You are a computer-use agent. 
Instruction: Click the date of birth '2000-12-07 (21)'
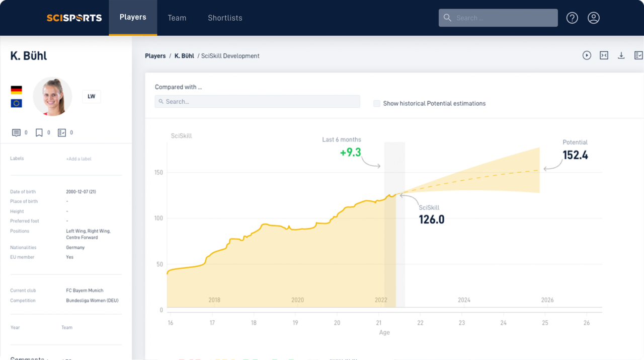point(81,192)
